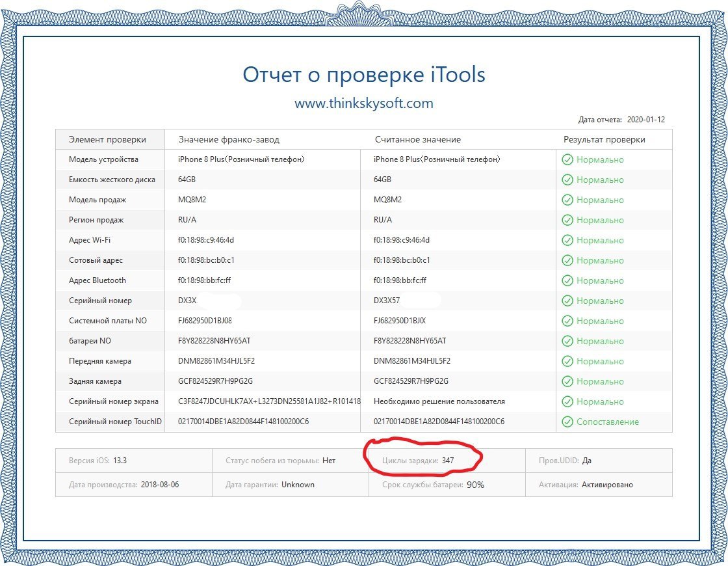The width and height of the screenshot is (728, 566).
Task: Click the check icon in Адрес Bluetooth row
Action: click(567, 280)
